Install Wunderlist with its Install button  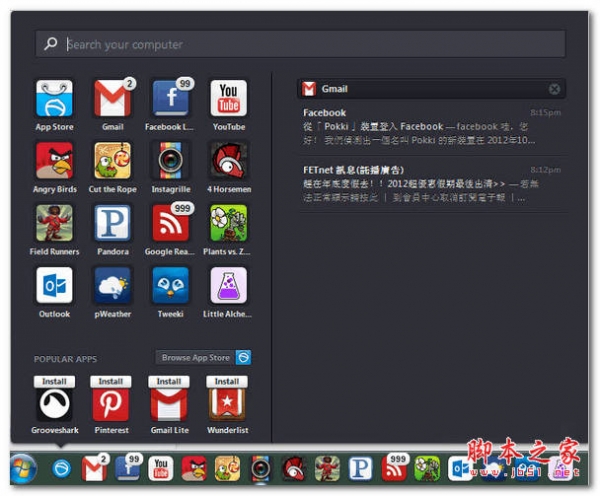[x=227, y=382]
